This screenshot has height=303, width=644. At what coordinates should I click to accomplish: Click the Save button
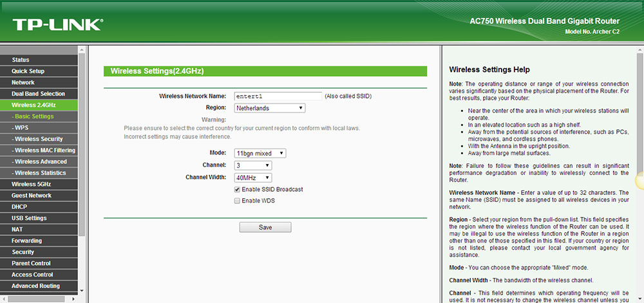(265, 227)
